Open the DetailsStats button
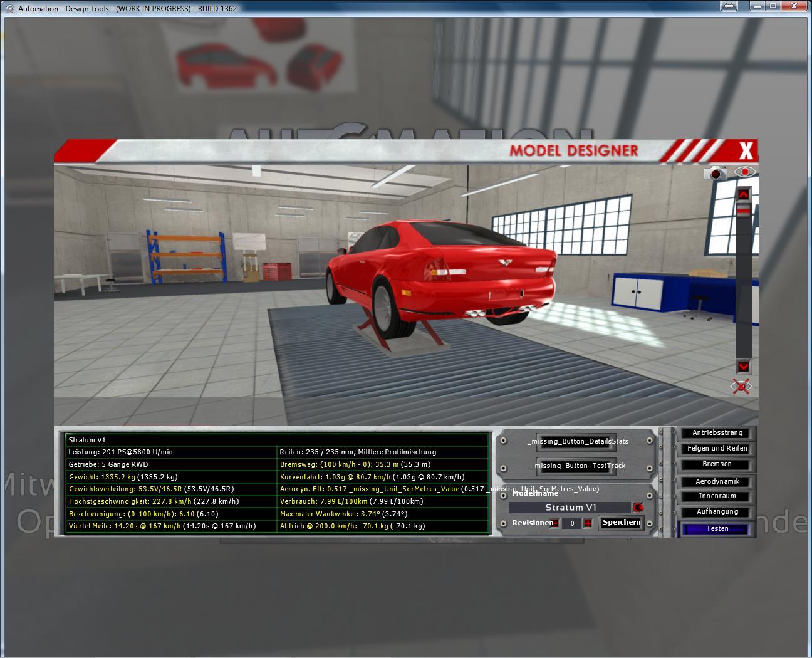This screenshot has height=658, width=812. [578, 441]
